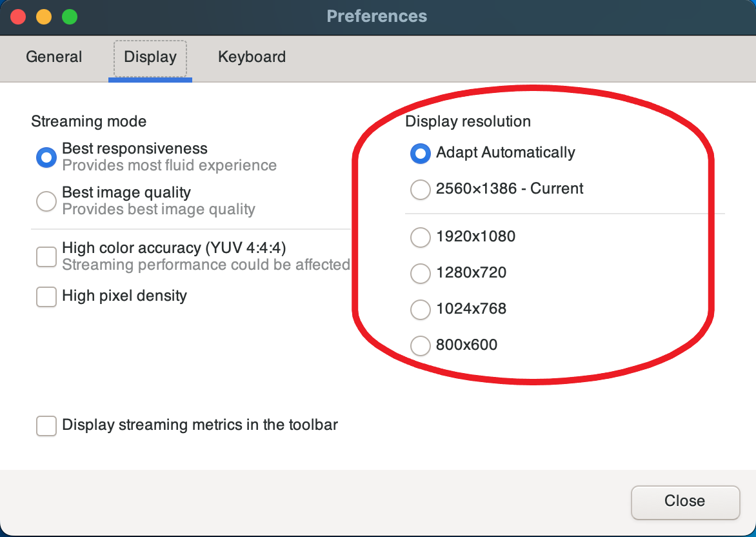Screen dimensions: 756x537
Task: Select Adapt Automatically display resolution
Action: coord(420,153)
